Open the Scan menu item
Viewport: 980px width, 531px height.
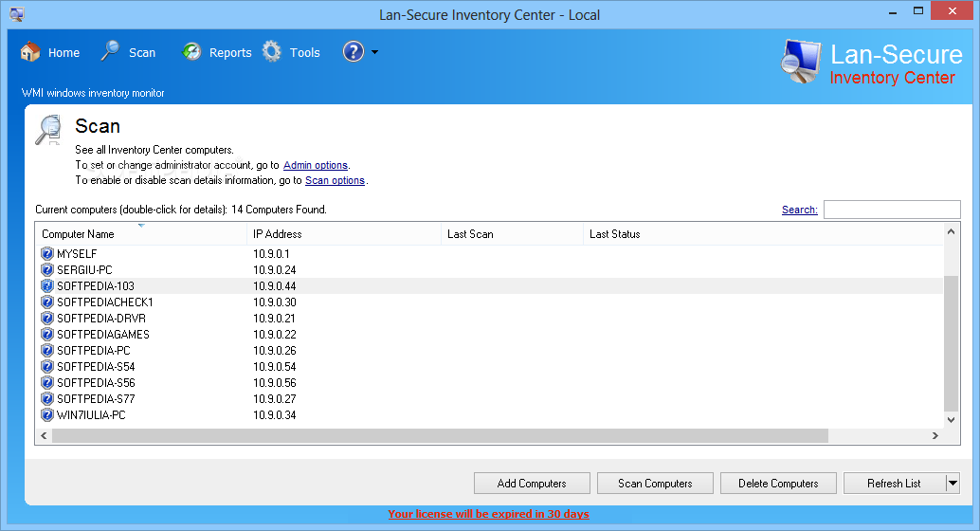pos(142,52)
